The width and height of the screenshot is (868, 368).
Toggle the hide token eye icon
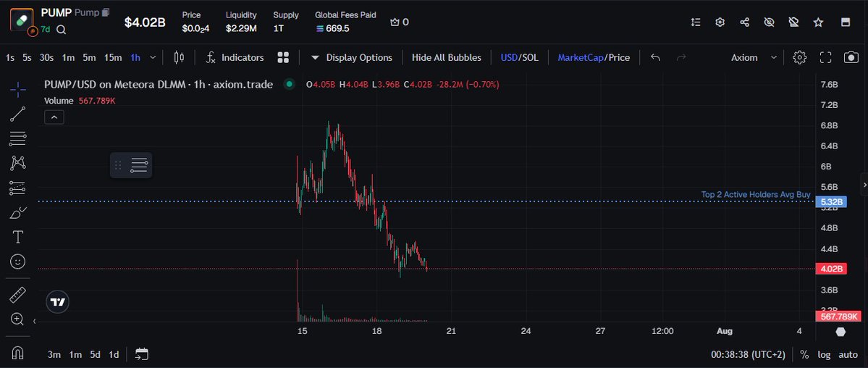pos(769,22)
